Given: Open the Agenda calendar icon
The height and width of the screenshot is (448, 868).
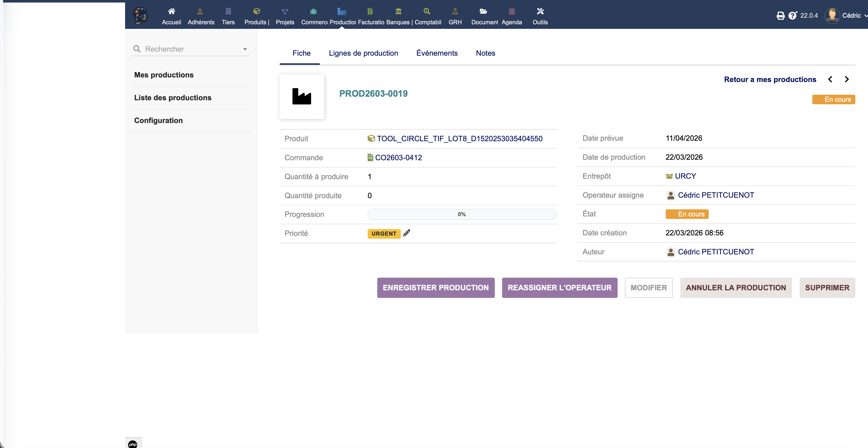Looking at the screenshot, I should pyautogui.click(x=511, y=11).
